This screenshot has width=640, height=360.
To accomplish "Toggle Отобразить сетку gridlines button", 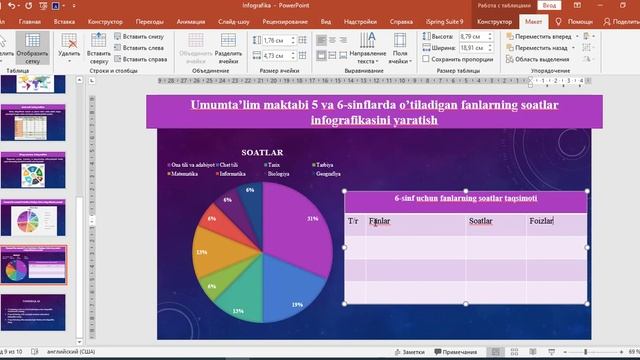I will [32, 48].
